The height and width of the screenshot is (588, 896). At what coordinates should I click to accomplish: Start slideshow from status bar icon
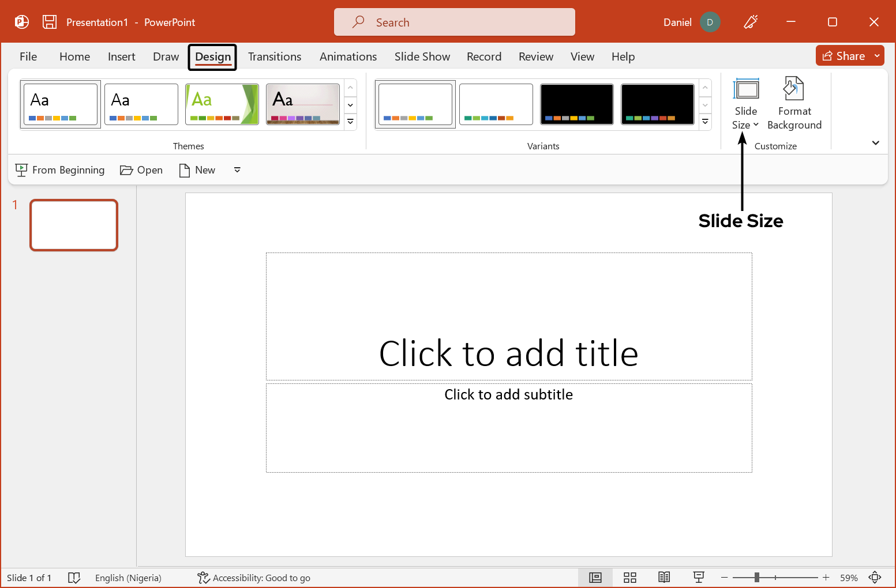point(699,577)
